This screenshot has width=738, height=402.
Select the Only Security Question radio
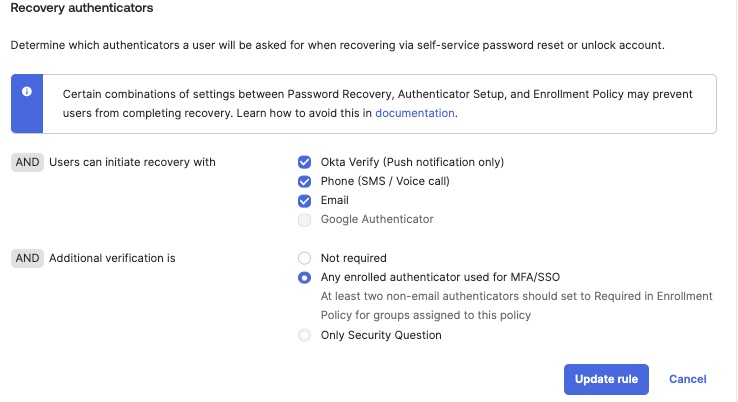pyautogui.click(x=305, y=335)
